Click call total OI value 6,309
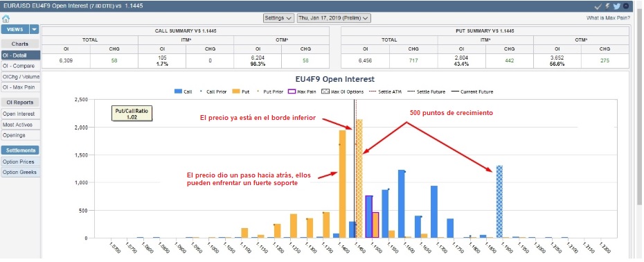Viewport: 644px width, 262px height. (66, 61)
